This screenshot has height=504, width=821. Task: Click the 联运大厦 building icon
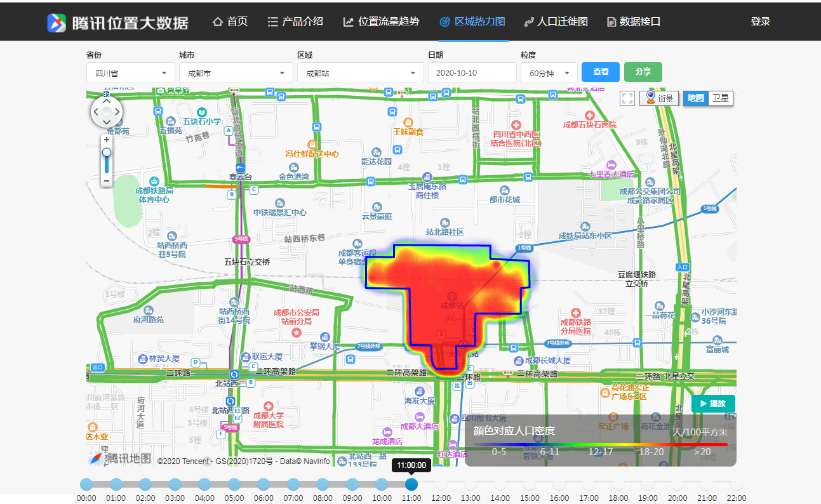245,357
